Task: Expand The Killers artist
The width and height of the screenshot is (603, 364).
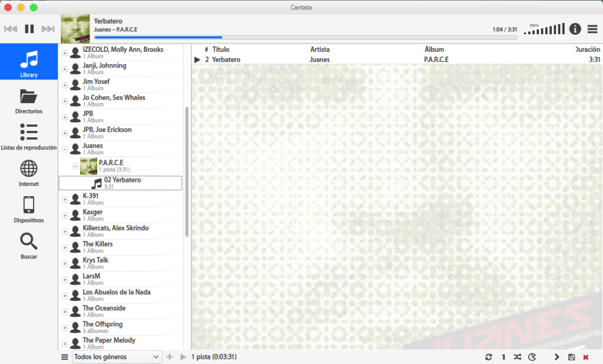Action: coord(65,247)
